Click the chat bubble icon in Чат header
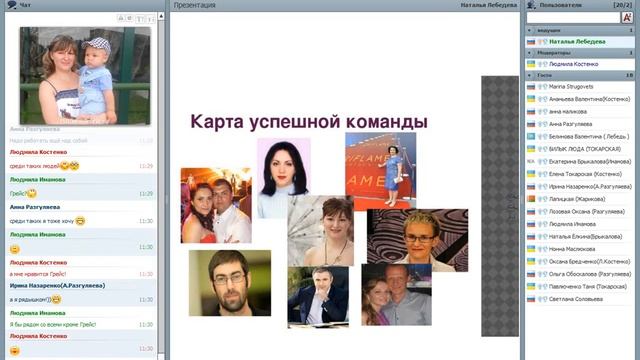Viewport: 640px width, 360px height. 12,5
